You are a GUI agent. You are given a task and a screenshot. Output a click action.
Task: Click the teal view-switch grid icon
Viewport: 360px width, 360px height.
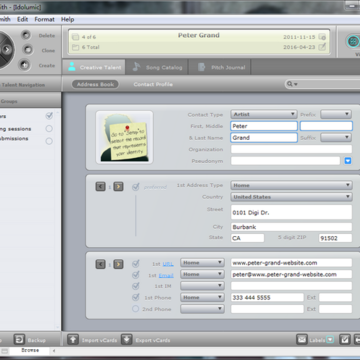pos(353,41)
